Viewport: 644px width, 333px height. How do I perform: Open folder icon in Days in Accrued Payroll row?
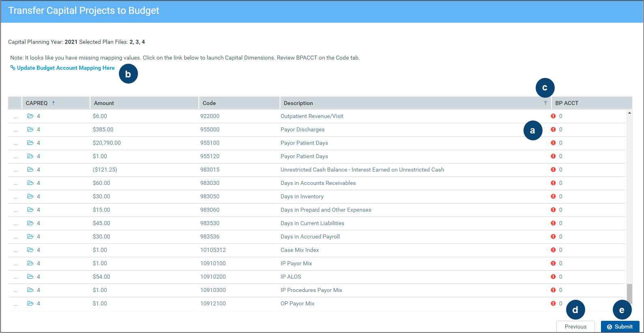point(30,236)
